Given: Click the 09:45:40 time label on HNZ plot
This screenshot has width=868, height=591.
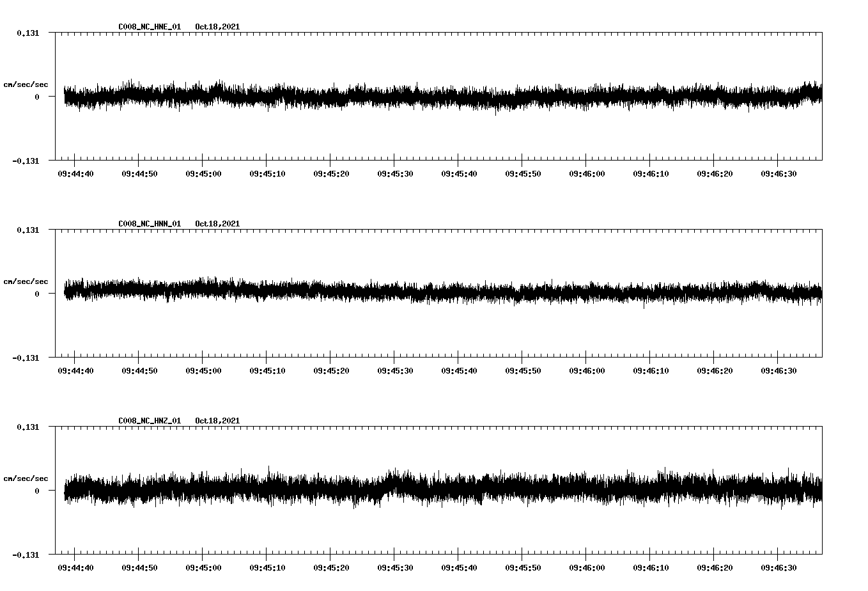Looking at the screenshot, I should (x=459, y=568).
